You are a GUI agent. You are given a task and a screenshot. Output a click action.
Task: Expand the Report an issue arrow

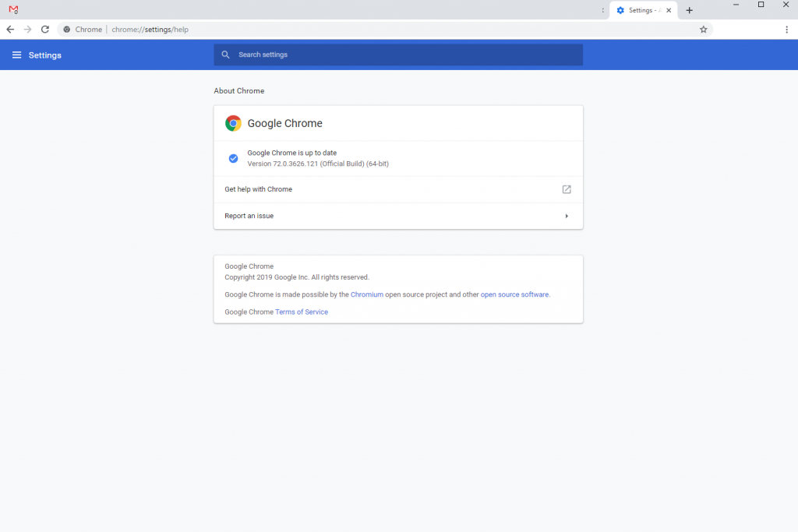tap(567, 216)
